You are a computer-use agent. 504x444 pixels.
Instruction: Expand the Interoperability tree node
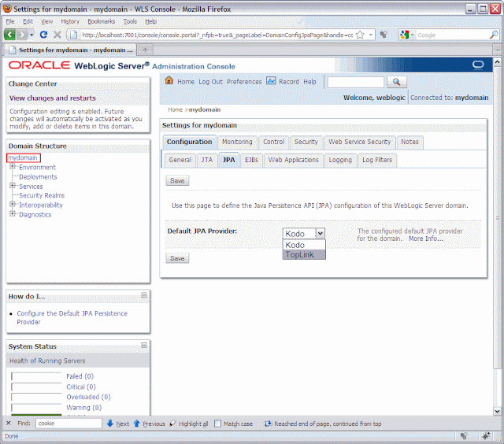tap(13, 204)
